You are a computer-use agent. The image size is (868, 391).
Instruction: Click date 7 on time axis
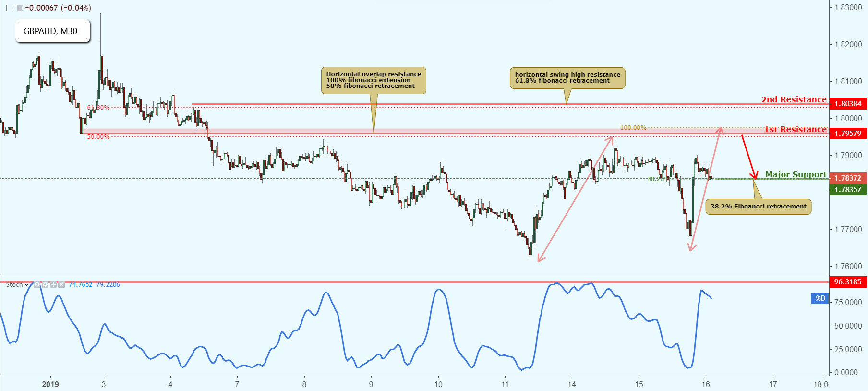pyautogui.click(x=237, y=384)
